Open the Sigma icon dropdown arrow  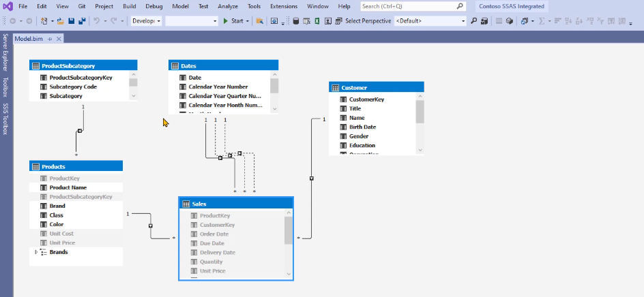(x=550, y=21)
